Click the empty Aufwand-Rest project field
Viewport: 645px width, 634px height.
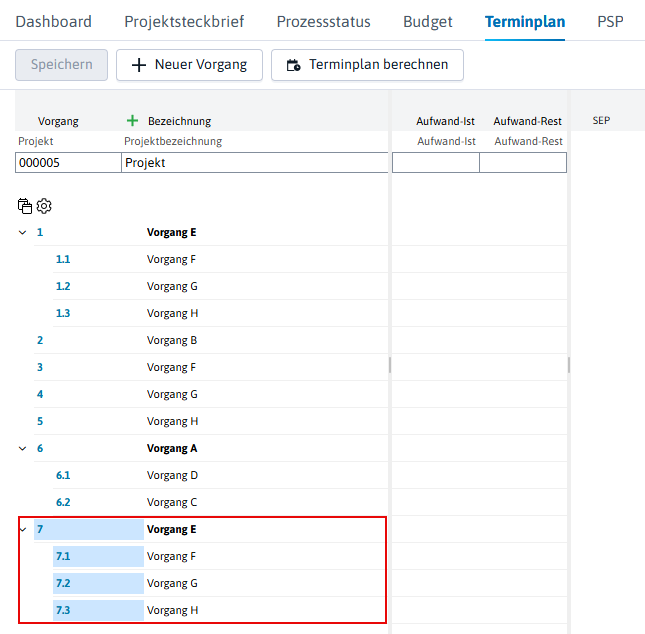pyautogui.click(x=523, y=163)
